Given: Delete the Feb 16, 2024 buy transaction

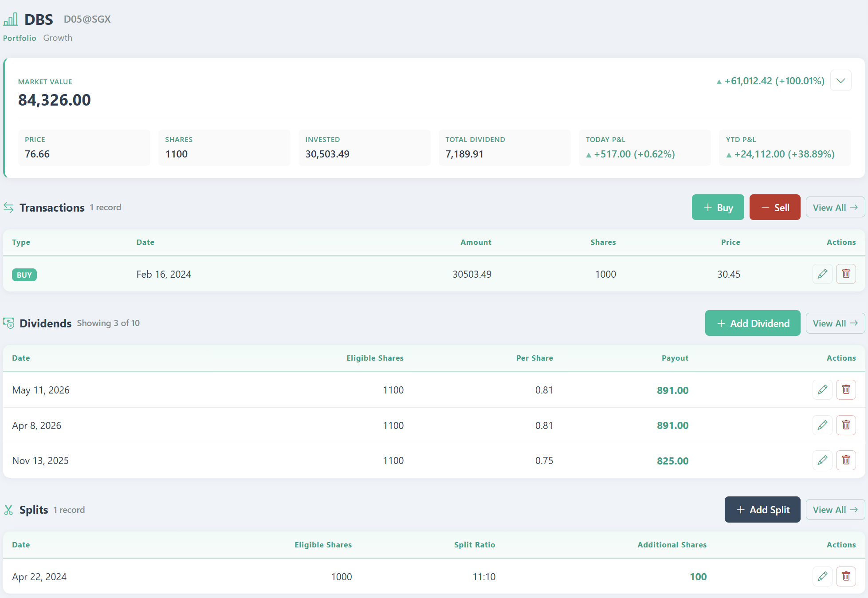Looking at the screenshot, I should coord(846,274).
